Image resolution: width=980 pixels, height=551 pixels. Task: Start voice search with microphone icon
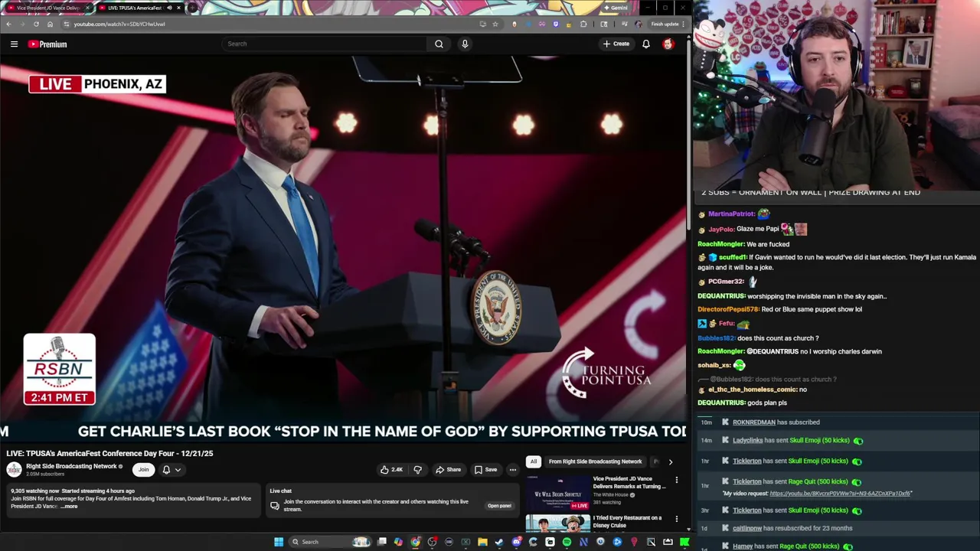[465, 44]
